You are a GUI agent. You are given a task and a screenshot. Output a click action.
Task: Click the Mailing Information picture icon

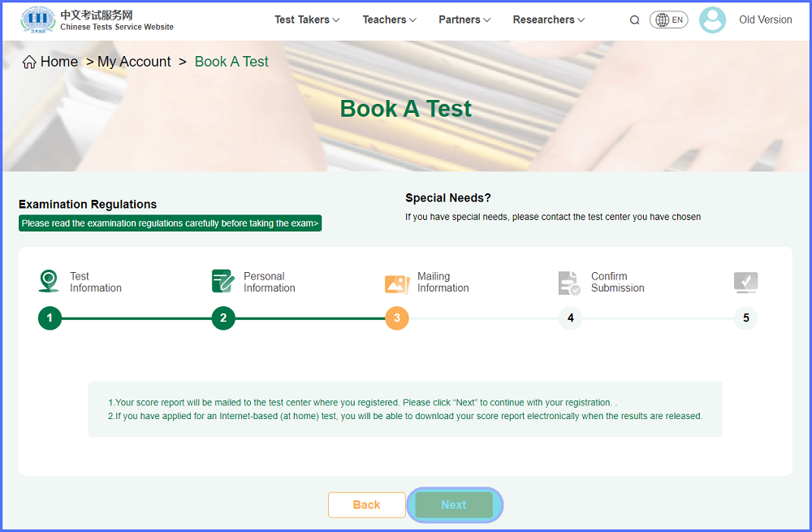click(x=397, y=283)
